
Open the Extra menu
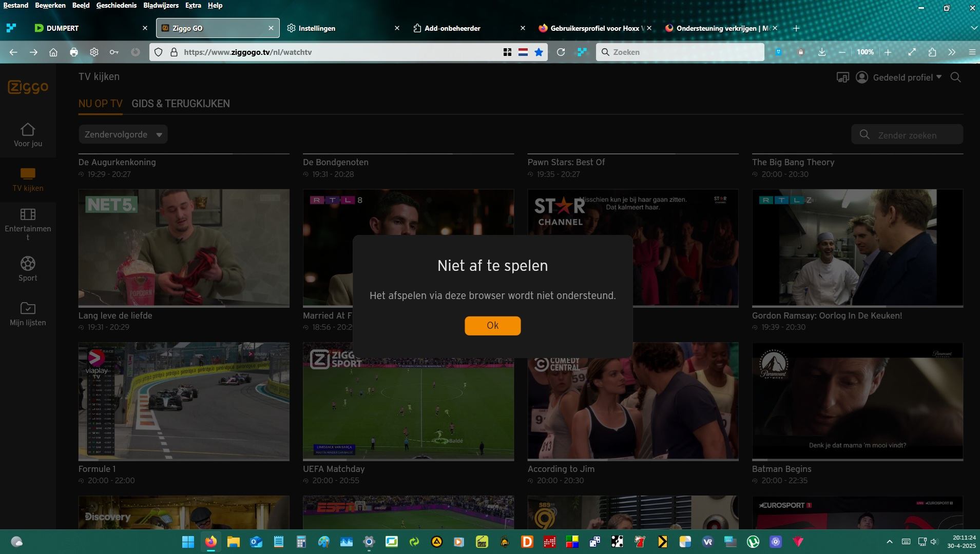193,5
